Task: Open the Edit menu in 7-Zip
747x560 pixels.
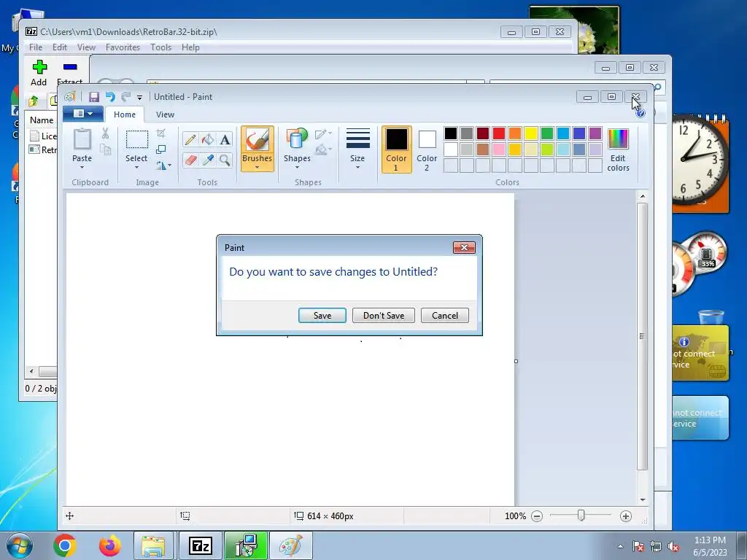Action: [x=60, y=47]
